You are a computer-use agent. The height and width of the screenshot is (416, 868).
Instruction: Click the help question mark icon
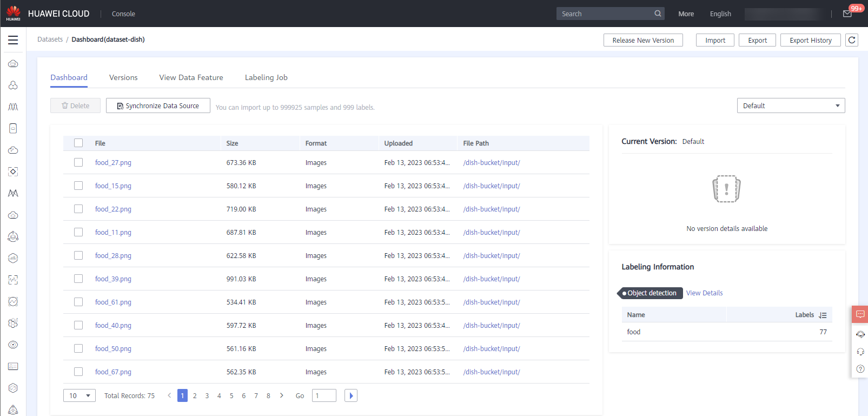[860, 369]
